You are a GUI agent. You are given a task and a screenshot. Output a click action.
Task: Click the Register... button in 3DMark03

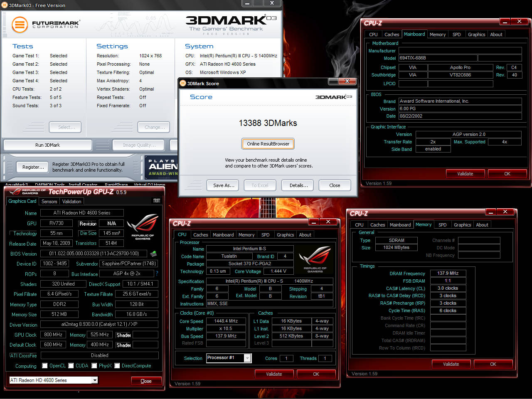[x=33, y=167]
